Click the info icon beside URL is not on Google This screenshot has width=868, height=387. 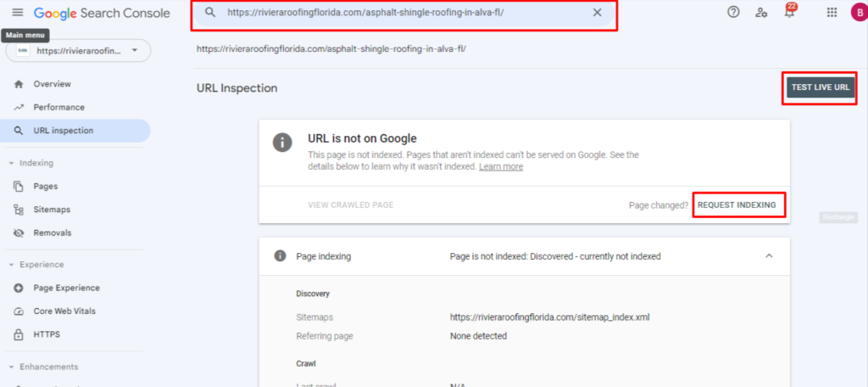click(282, 143)
